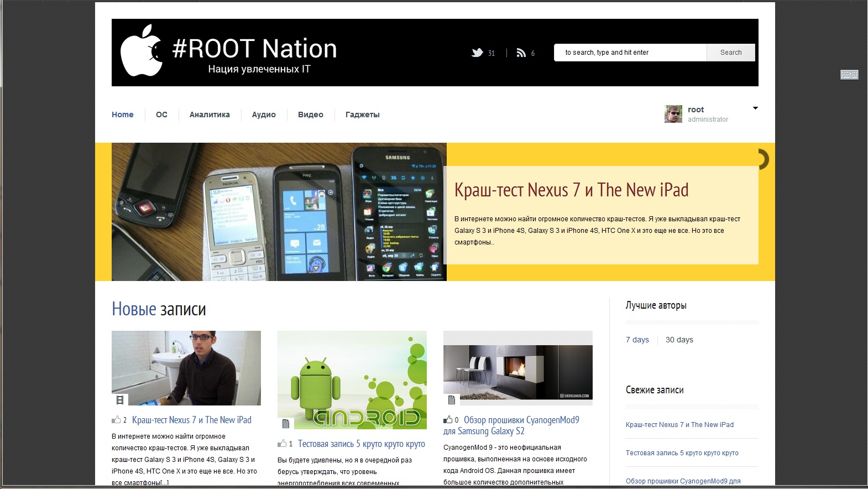Open the man-in-glasses video thumbnail
The height and width of the screenshot is (489, 868).
[186, 368]
